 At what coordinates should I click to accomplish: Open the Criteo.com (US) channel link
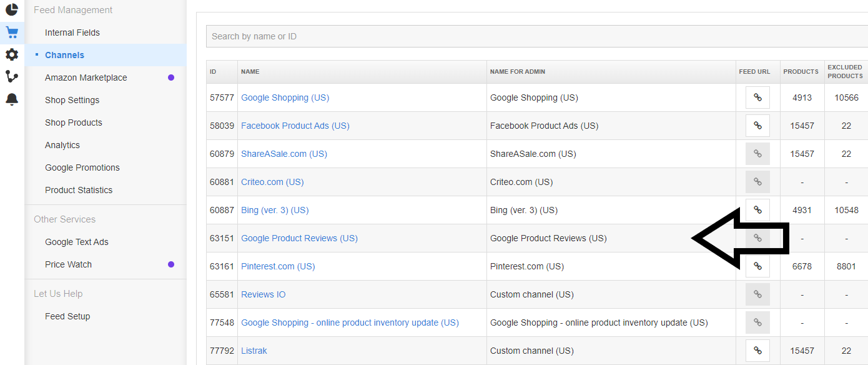coord(272,181)
